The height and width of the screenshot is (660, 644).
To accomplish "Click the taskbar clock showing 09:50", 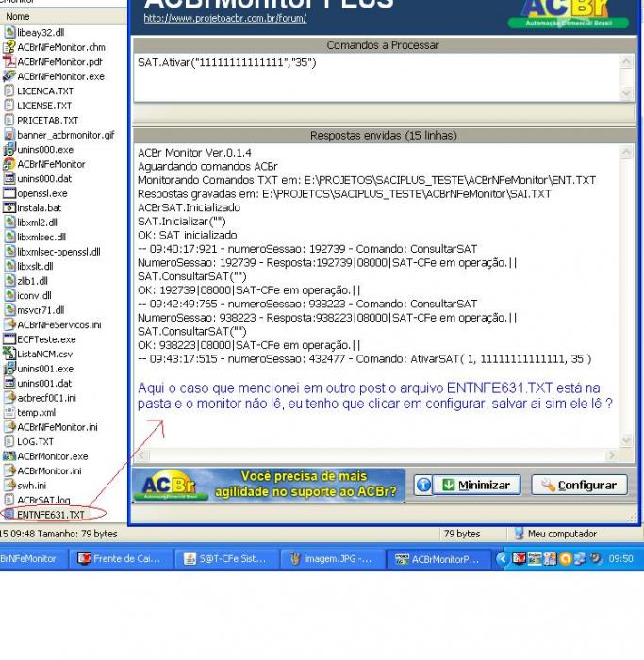I will 620,558.
